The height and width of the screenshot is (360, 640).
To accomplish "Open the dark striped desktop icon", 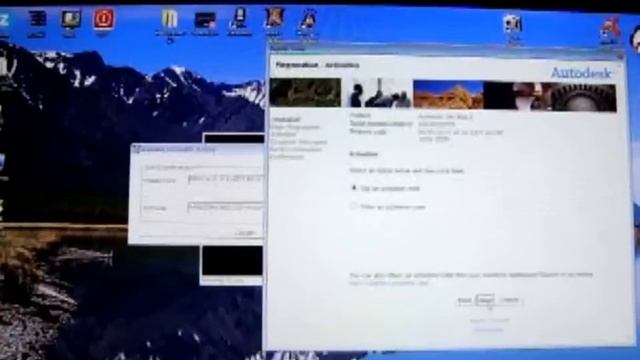I will (x=37, y=19).
